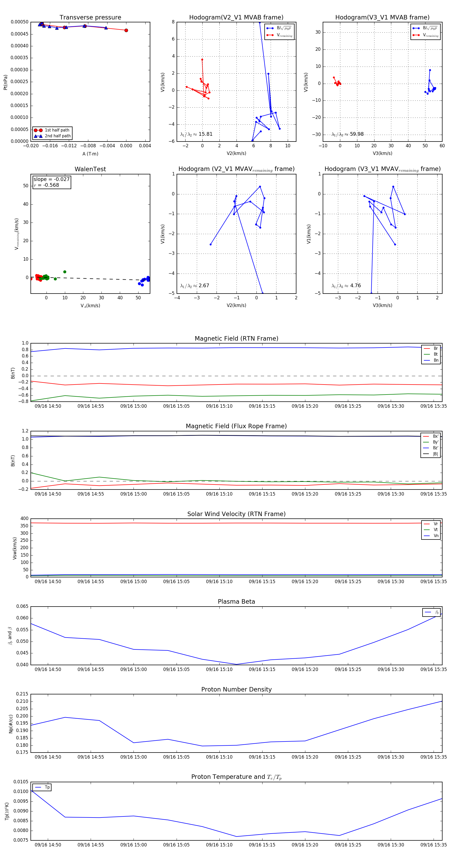Screen dimensions: 473x868
Task: Click the 'r = -0.568' annotation in WalenTest
Action: (47, 185)
